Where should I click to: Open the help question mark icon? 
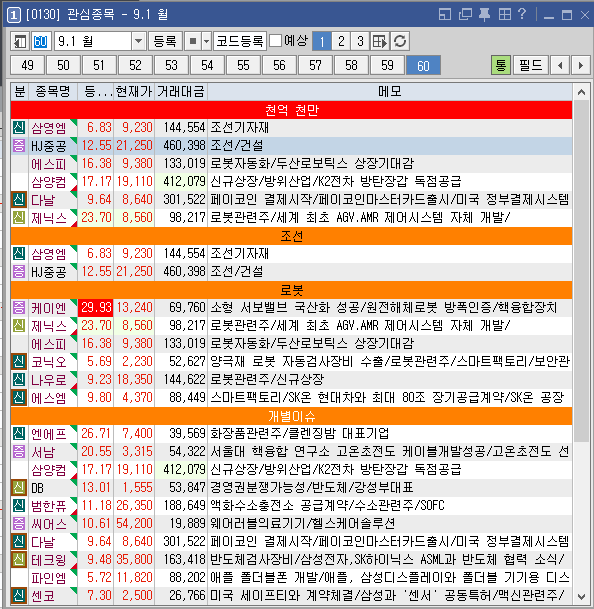tap(522, 15)
